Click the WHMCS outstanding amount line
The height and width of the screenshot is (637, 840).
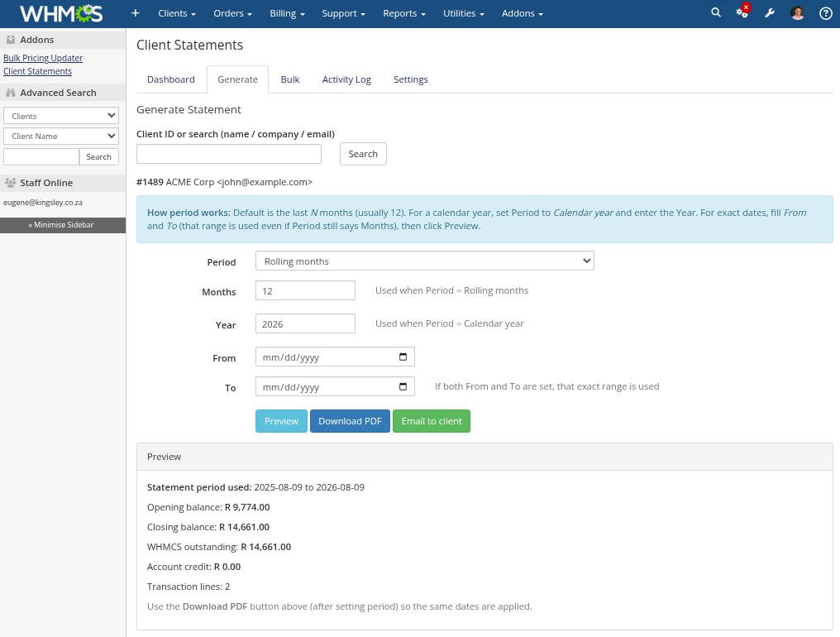[219, 547]
